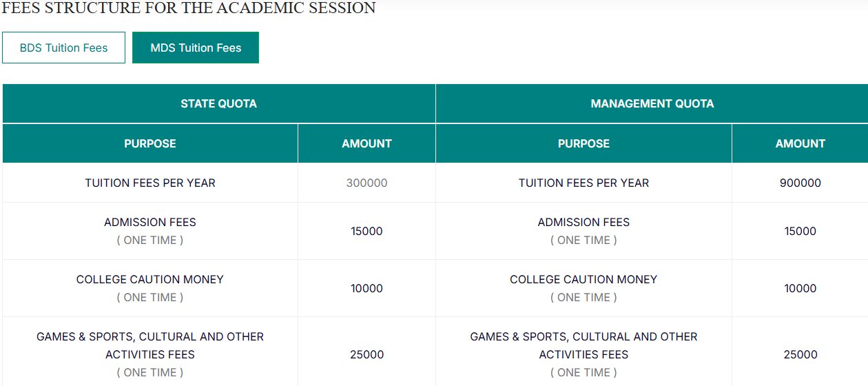The image size is (868, 386).
Task: Select the 15000 admission amount under Management Quota
Action: (x=800, y=232)
